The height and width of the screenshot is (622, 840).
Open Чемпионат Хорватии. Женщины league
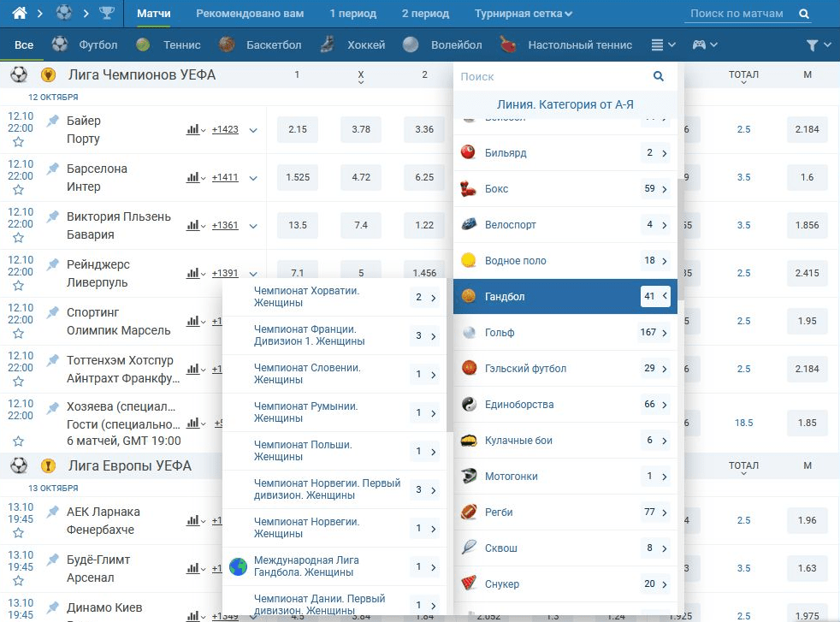tap(306, 297)
